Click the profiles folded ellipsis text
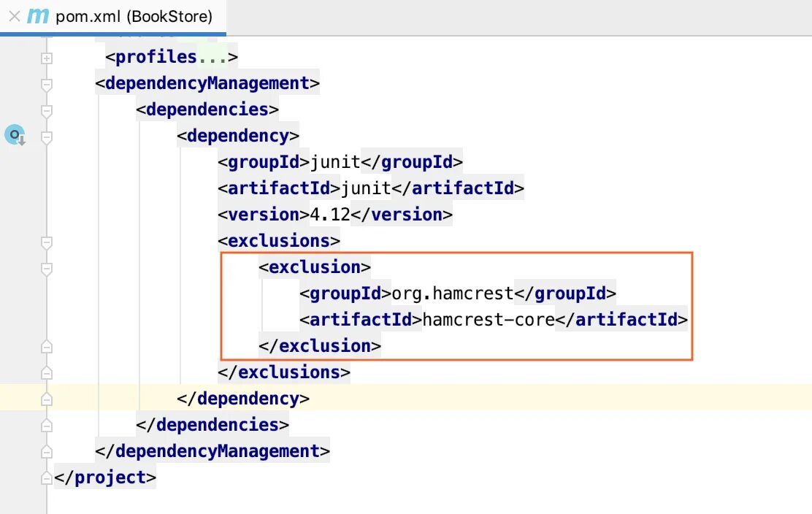Image resolution: width=812 pixels, height=514 pixels. (212, 57)
